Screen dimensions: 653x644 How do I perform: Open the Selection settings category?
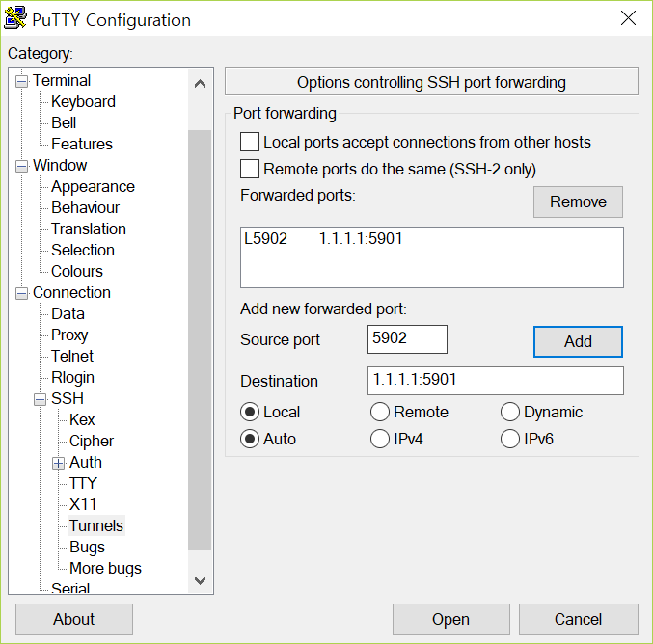pos(83,251)
